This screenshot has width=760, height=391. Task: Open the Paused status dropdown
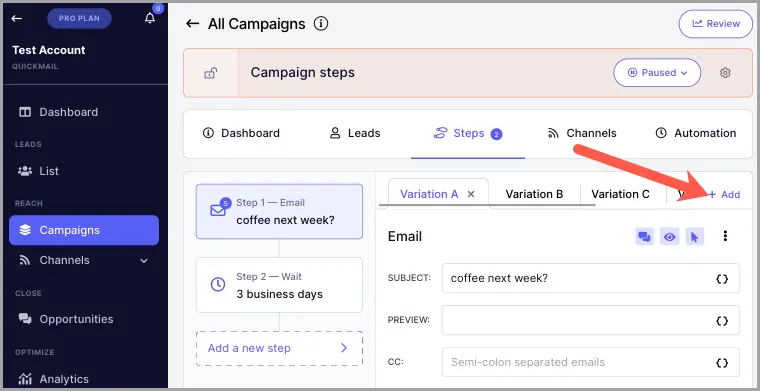657,73
